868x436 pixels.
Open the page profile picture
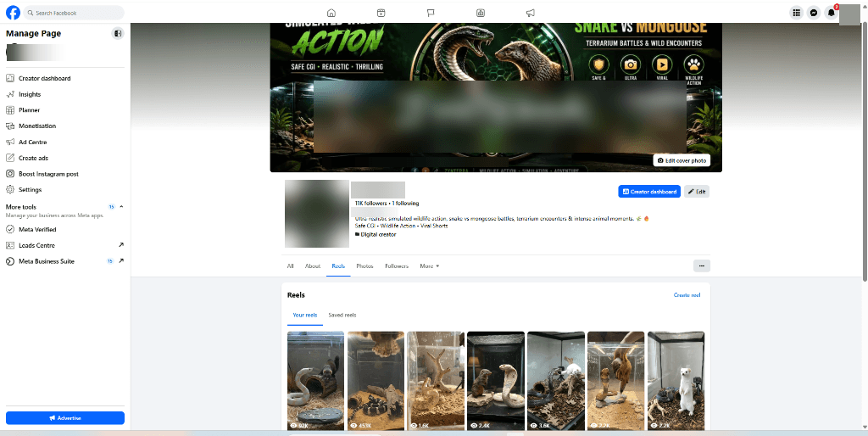[317, 213]
